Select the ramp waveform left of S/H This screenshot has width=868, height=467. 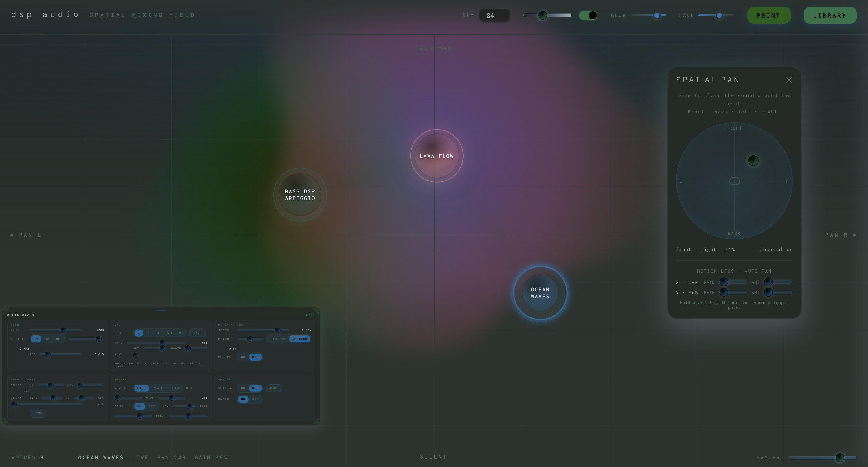pos(157,333)
